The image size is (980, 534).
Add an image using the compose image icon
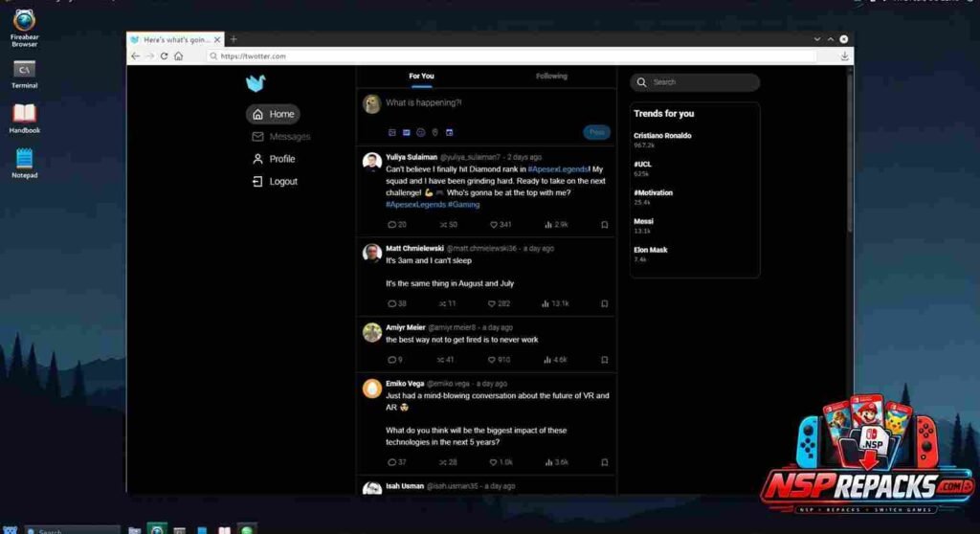point(391,133)
